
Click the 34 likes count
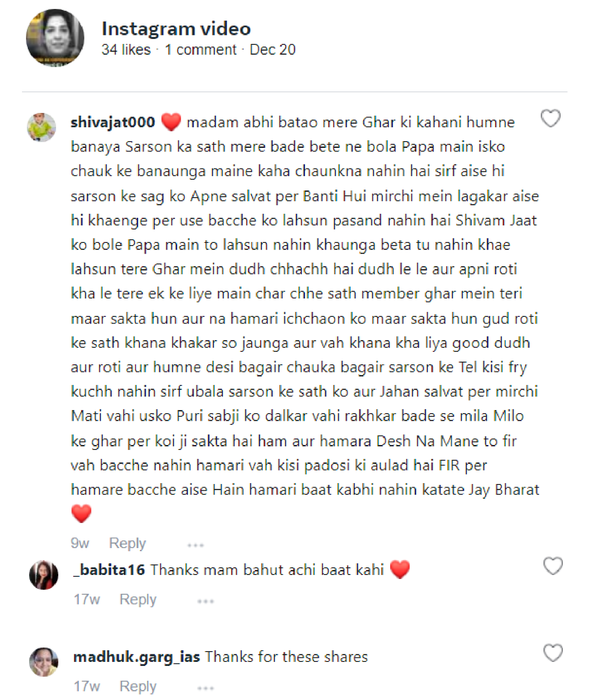(126, 49)
